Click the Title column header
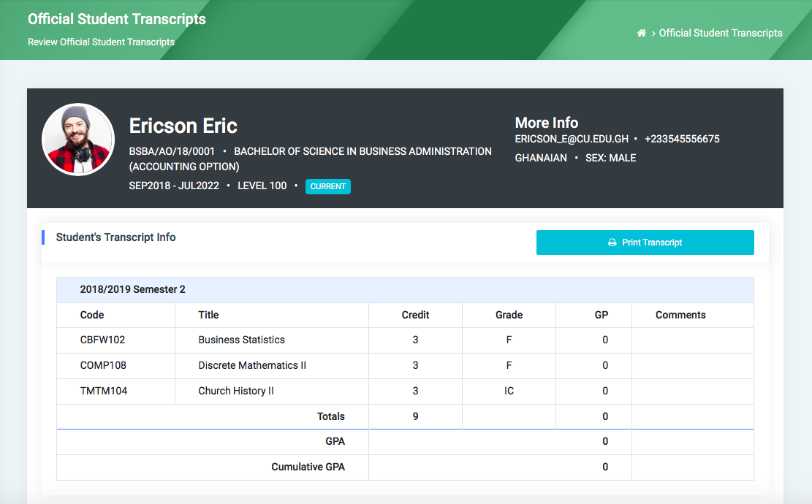 (x=208, y=315)
